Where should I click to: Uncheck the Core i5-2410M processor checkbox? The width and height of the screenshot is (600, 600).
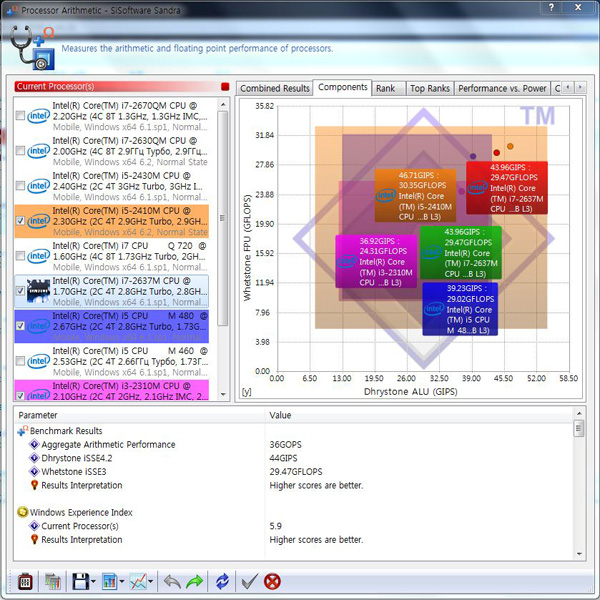[20, 221]
